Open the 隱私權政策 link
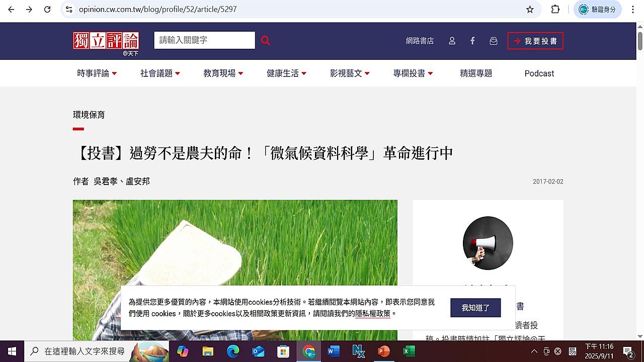The image size is (644, 362). (373, 314)
